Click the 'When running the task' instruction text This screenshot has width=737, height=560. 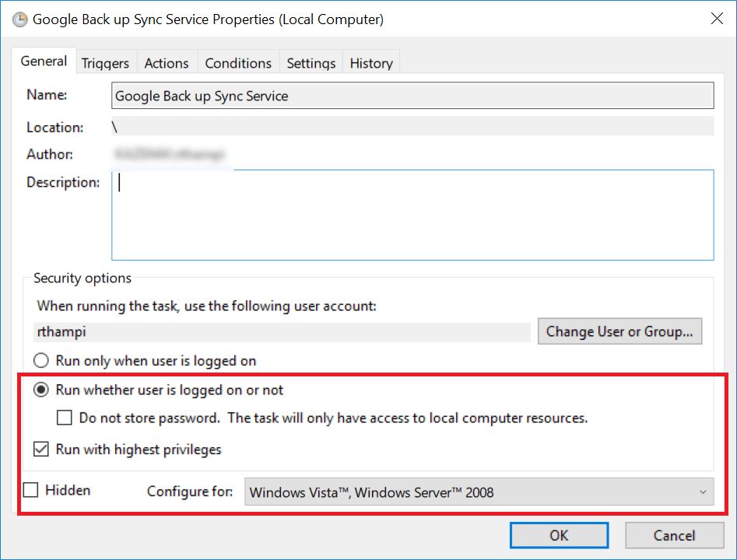(207, 306)
